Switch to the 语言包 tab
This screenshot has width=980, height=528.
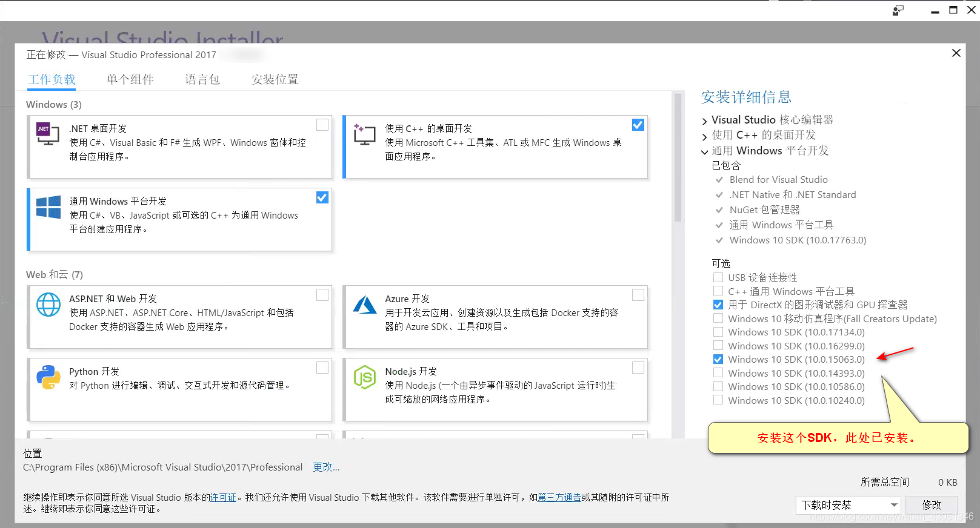pos(202,79)
